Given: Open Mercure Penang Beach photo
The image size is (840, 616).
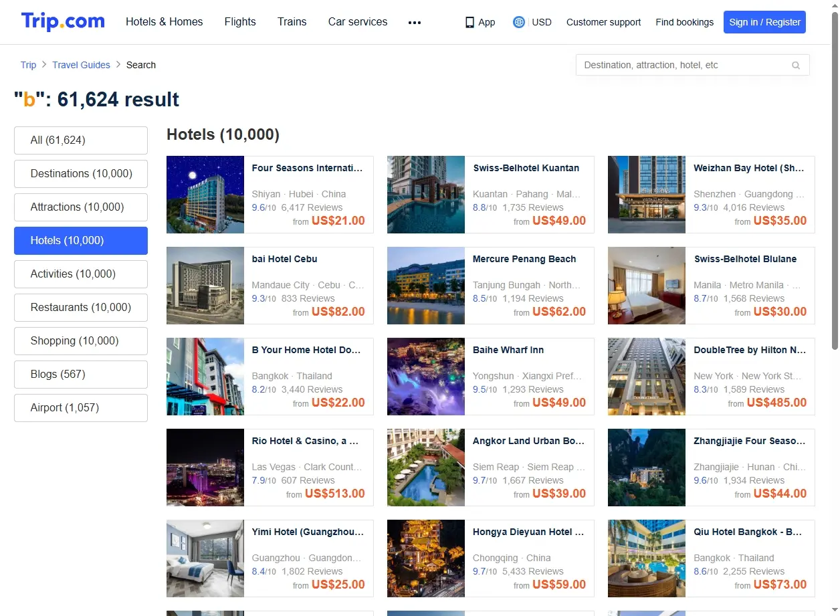Looking at the screenshot, I should pyautogui.click(x=426, y=286).
